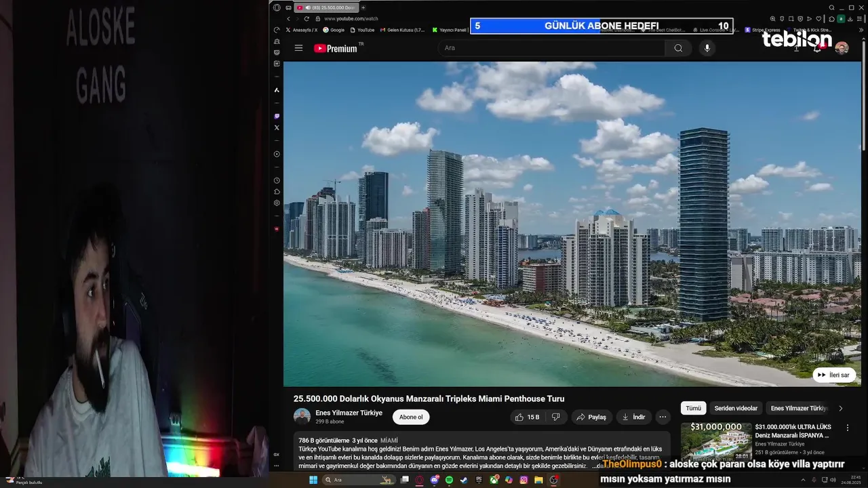Open Twitch in the browser sidebar
The image size is (868, 488).
coord(277,117)
